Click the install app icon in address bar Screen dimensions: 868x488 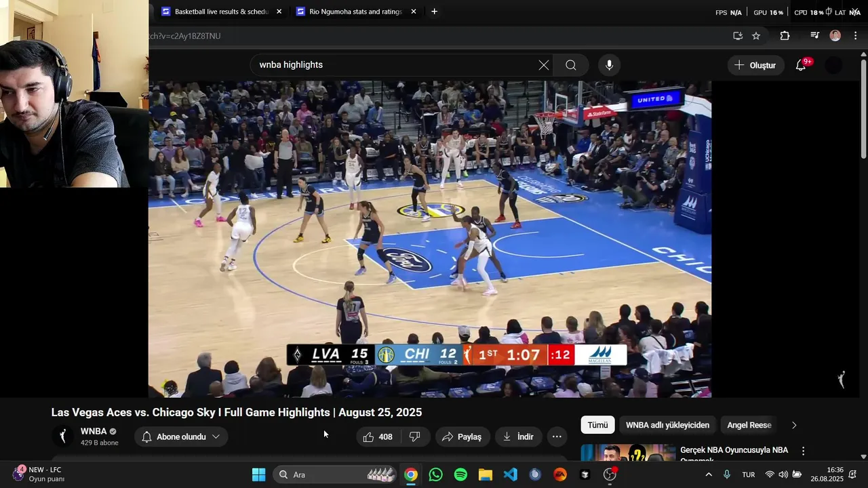tap(738, 36)
